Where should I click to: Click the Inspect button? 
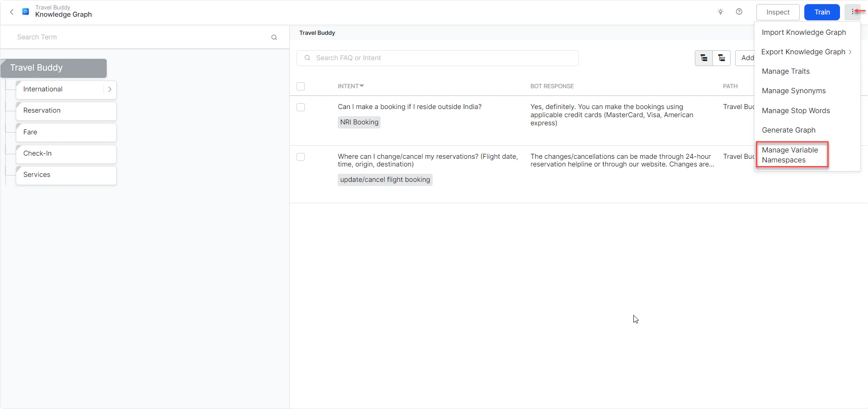tap(778, 12)
